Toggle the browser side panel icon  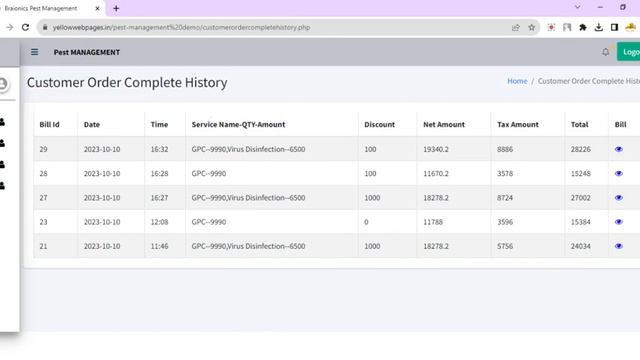pos(614,27)
